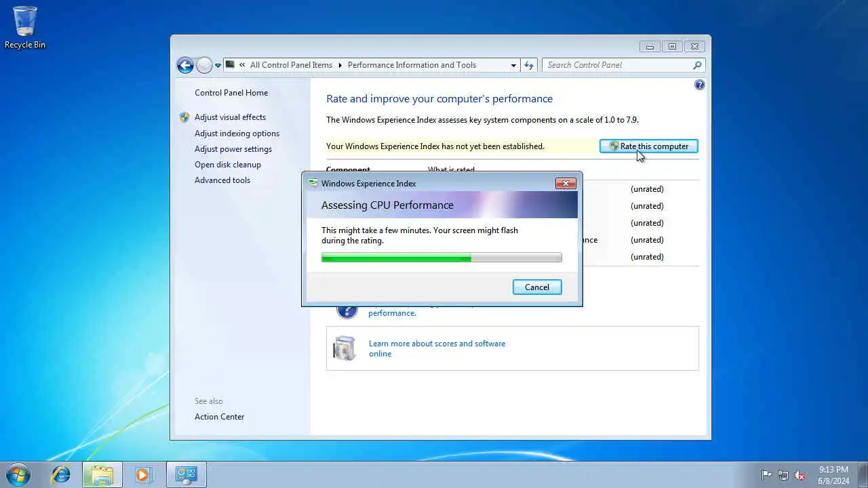
Task: Click the blue question mark tips icon
Action: [347, 310]
